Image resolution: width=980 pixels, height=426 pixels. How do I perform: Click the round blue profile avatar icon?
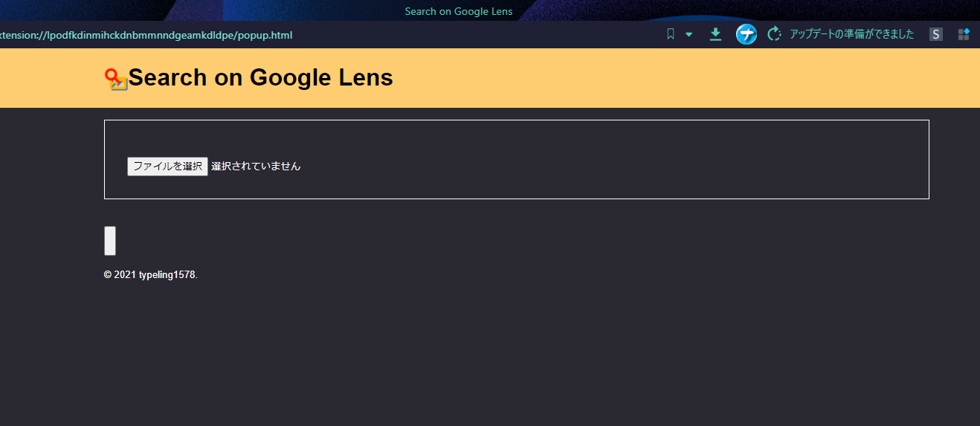click(x=747, y=34)
